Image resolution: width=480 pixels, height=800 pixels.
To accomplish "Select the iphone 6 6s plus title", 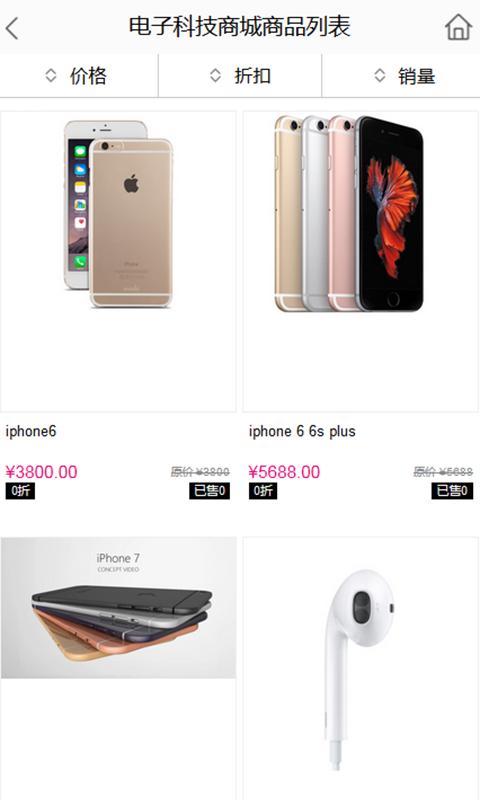I will (302, 431).
